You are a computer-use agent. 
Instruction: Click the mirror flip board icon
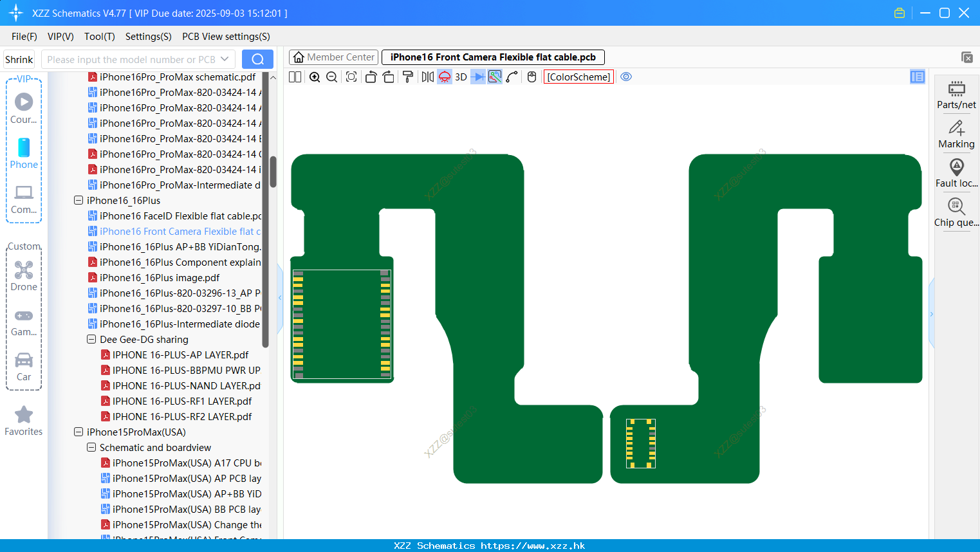[427, 77]
